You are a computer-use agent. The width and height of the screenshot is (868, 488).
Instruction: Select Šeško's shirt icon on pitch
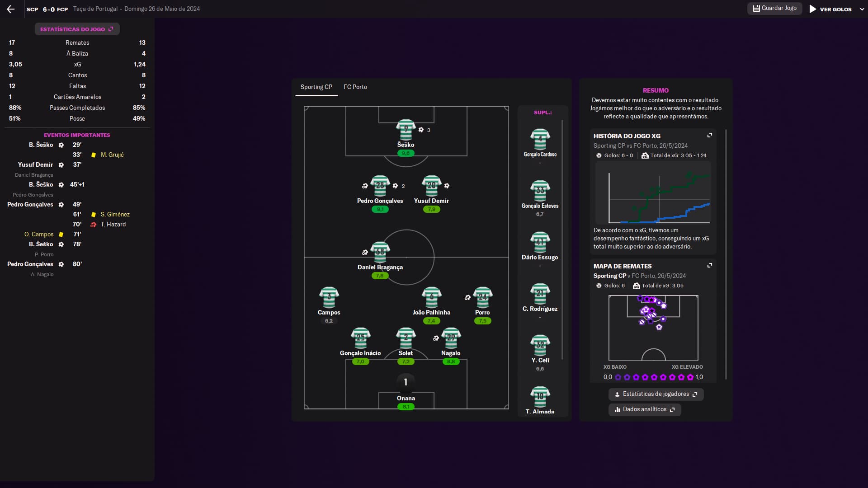pos(406,130)
